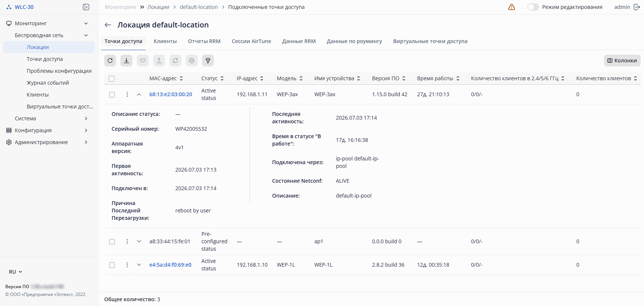Switch to the Клиенты tab
Screen dimensions: 644x306
click(x=165, y=41)
